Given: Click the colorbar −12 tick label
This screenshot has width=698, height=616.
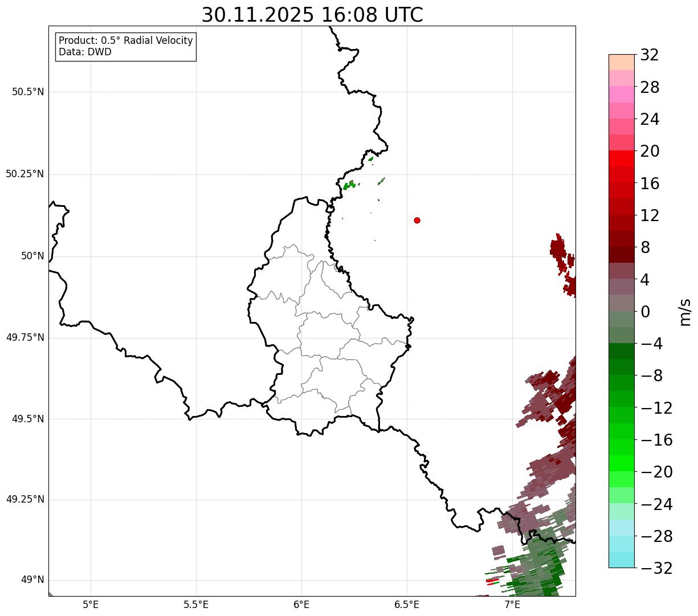Looking at the screenshot, I should click(x=656, y=408).
